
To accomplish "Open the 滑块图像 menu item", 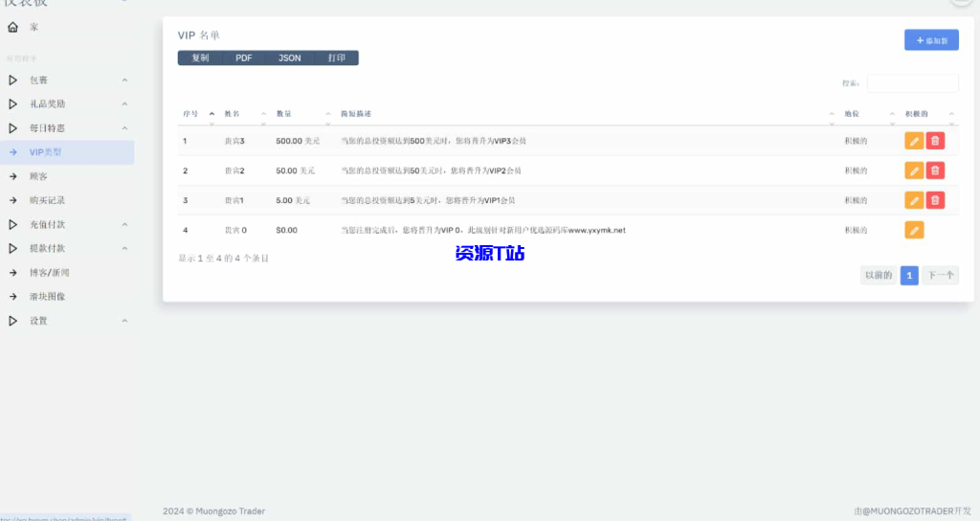I will [x=47, y=297].
